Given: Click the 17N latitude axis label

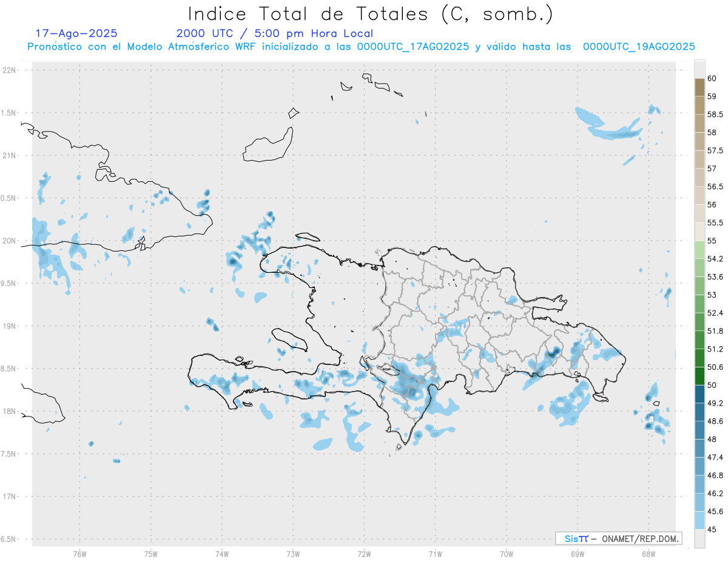Looking at the screenshot, I should point(10,497).
